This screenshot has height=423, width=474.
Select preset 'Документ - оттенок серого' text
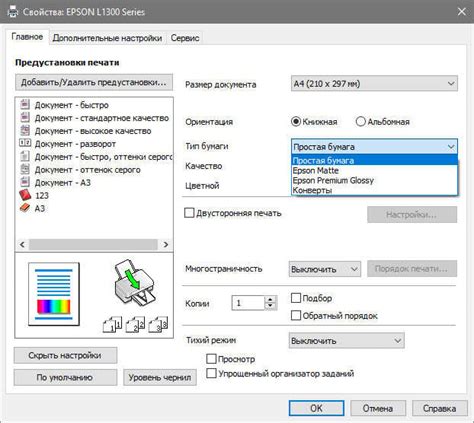[87, 170]
